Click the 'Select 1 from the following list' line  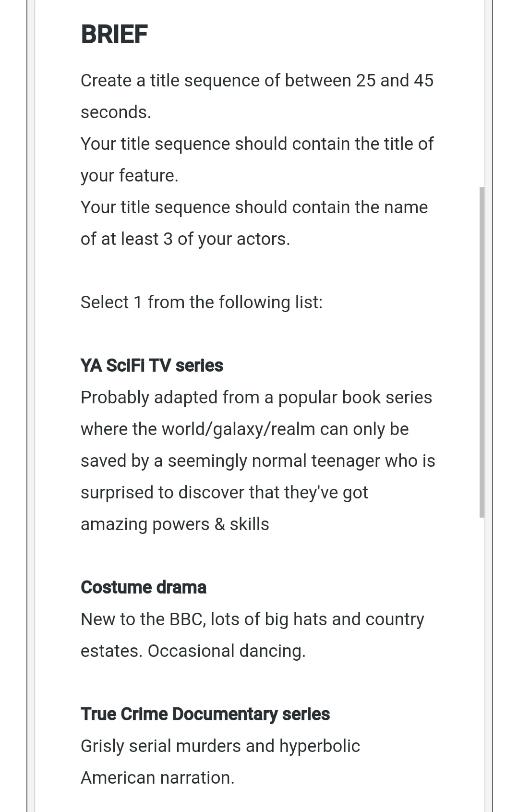pos(202,302)
